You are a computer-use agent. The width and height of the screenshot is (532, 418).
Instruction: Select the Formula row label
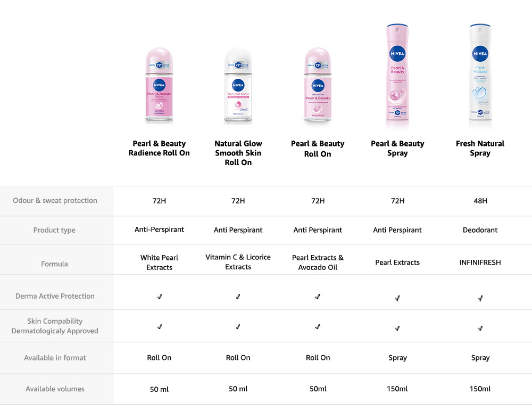(x=54, y=264)
